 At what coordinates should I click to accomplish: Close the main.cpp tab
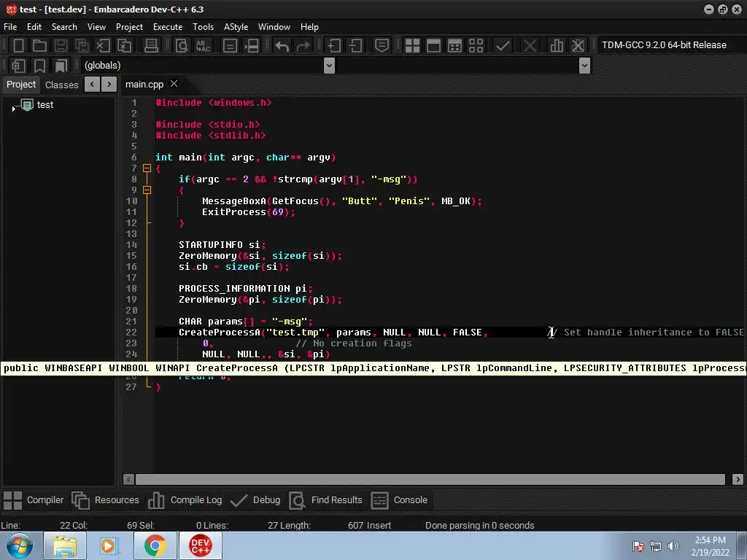point(174,84)
